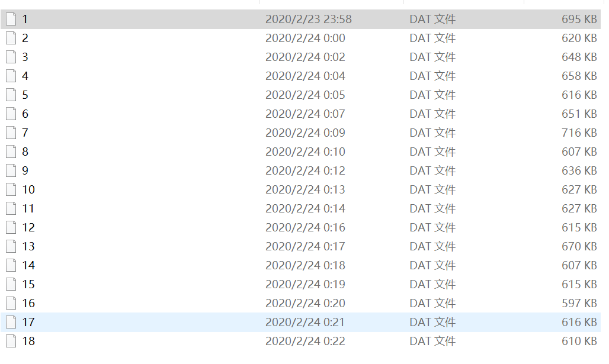Click the date 2020/2/24 0:07

click(305, 114)
